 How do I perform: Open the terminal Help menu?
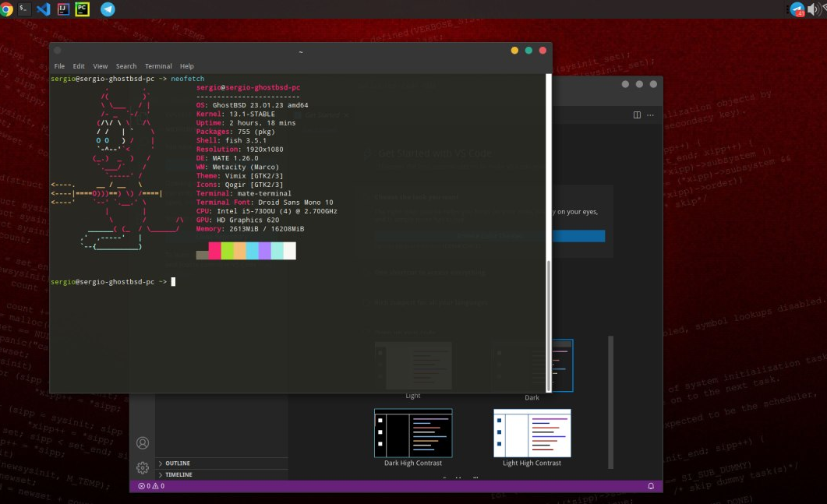[187, 66]
